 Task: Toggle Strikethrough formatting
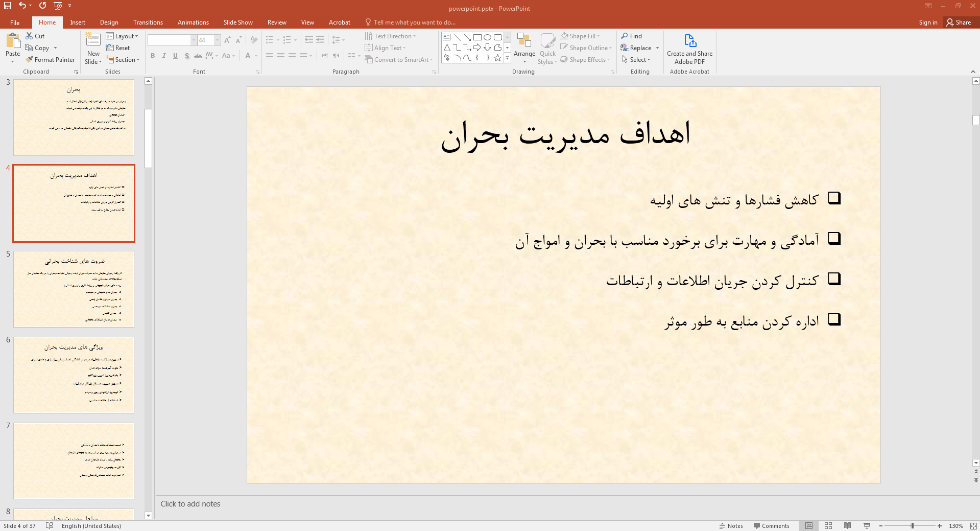[198, 56]
